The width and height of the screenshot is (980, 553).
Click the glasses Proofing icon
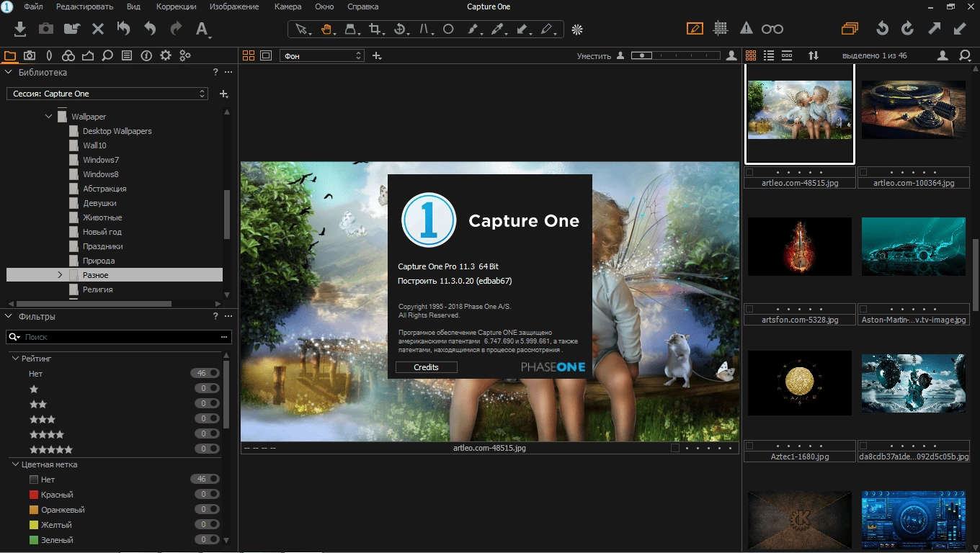point(772,29)
